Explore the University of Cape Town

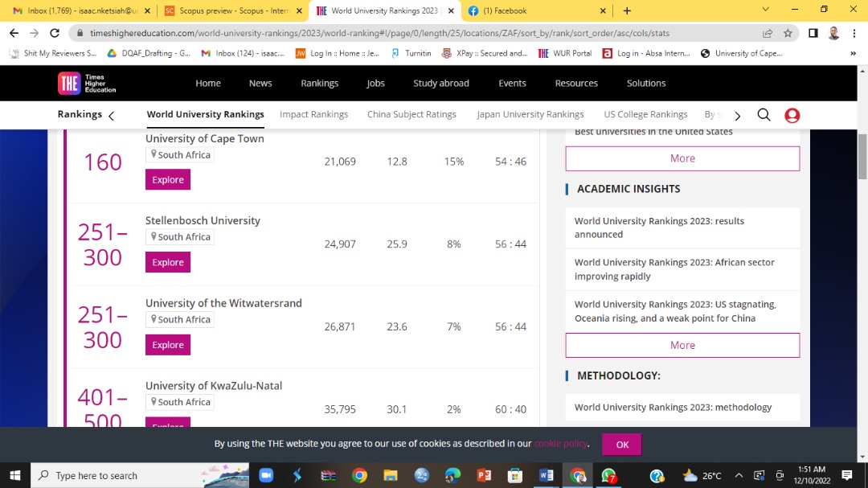[167, 179]
